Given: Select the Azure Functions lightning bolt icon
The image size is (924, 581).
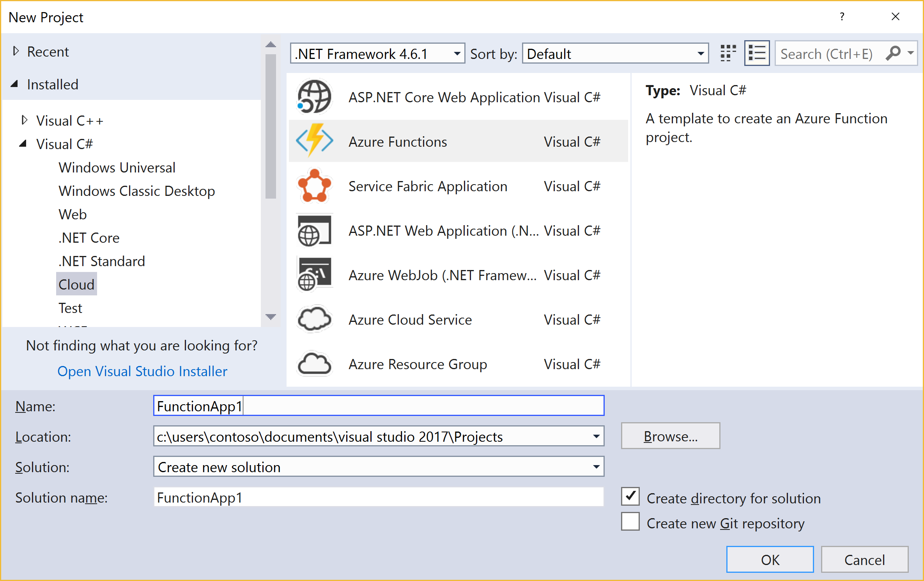Looking at the screenshot, I should (x=314, y=141).
